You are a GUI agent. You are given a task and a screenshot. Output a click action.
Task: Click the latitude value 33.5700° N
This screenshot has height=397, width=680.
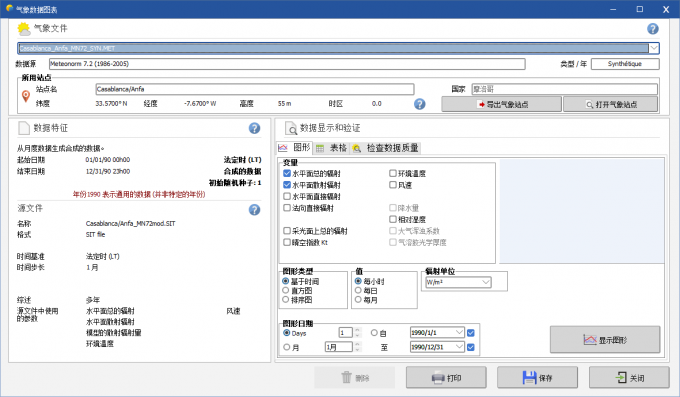111,104
